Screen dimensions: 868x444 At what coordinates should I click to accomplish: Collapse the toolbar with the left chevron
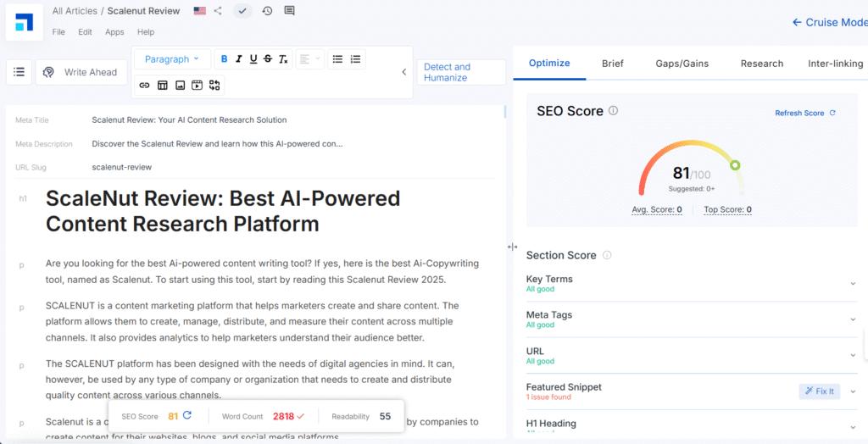click(x=404, y=72)
